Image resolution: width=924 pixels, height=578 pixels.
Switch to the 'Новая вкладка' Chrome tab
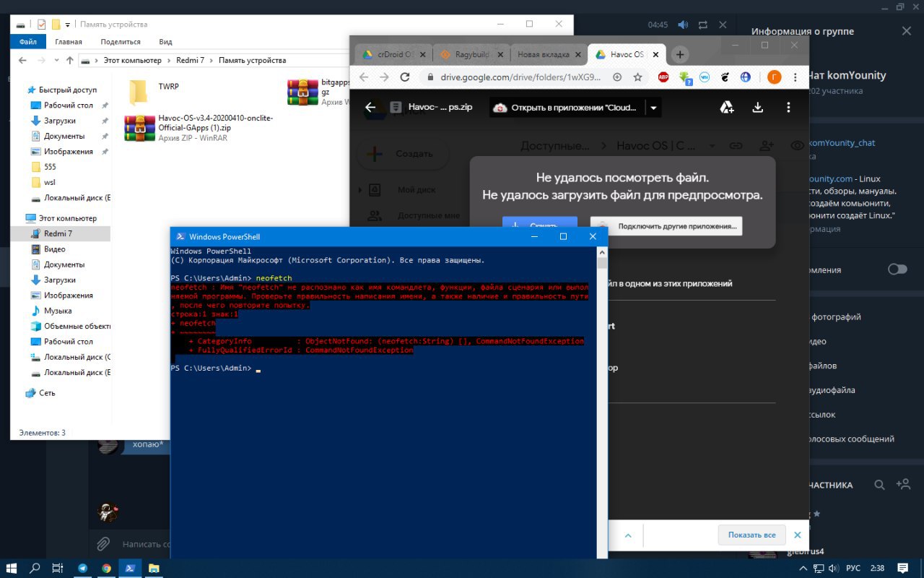[x=549, y=54]
